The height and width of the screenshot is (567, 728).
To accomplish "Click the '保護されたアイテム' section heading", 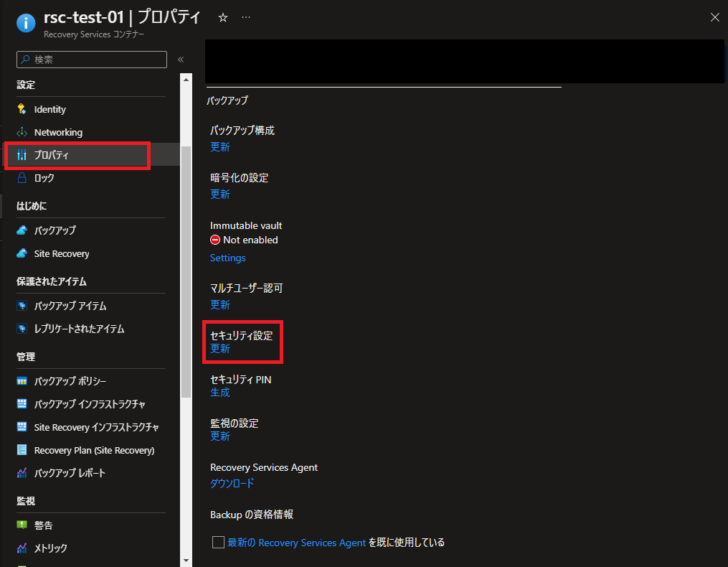I will pos(52,281).
